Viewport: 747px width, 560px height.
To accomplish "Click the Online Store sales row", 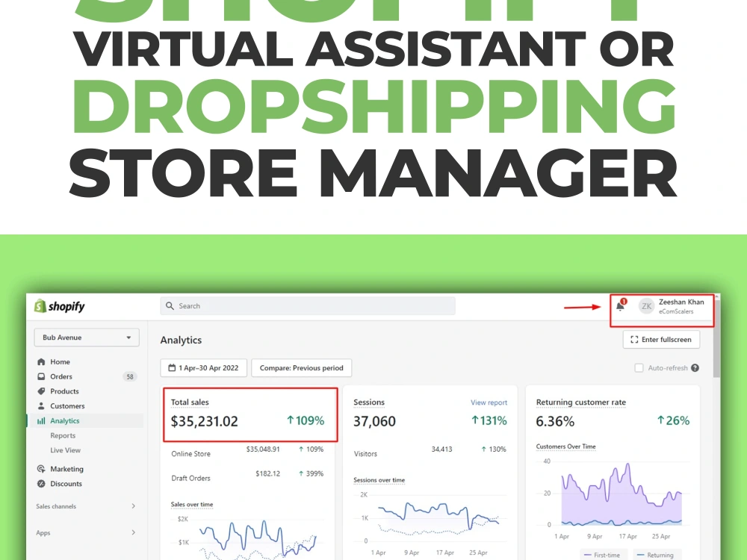I will 247,452.
